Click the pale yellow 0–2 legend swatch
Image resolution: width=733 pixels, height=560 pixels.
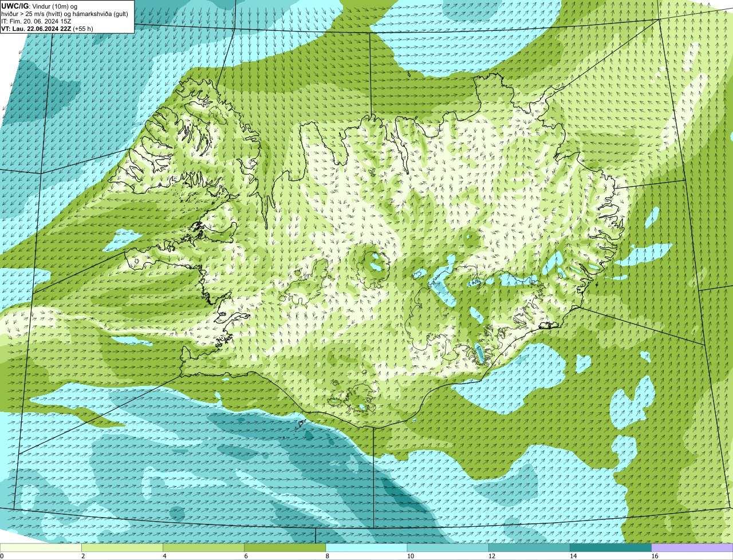(x=41, y=548)
